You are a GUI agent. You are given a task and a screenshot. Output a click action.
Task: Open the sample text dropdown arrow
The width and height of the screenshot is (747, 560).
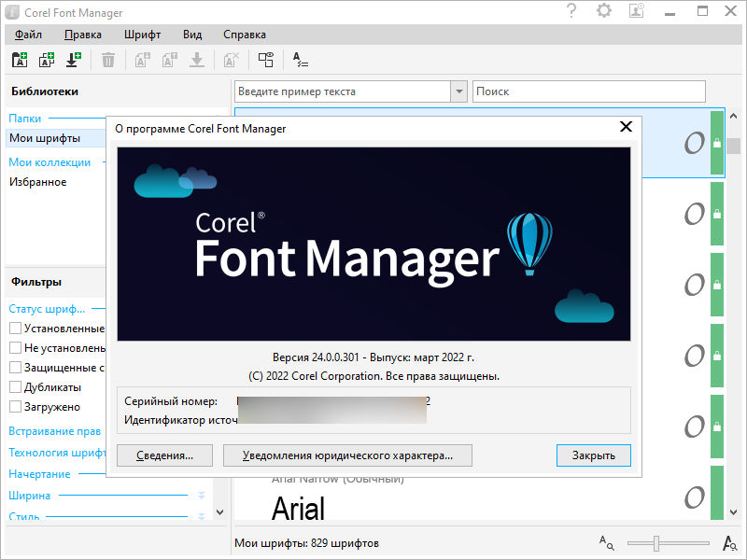[458, 91]
